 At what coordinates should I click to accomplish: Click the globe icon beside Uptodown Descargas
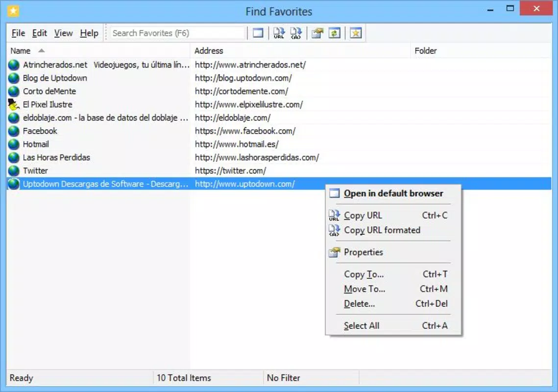click(x=14, y=184)
